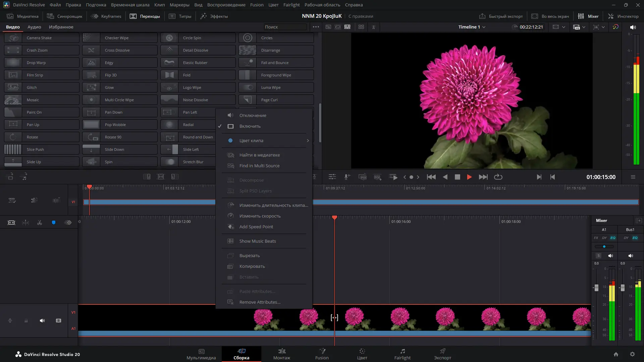Open the Fusion page button
The width and height of the screenshot is (644, 362).
pyautogui.click(x=322, y=354)
